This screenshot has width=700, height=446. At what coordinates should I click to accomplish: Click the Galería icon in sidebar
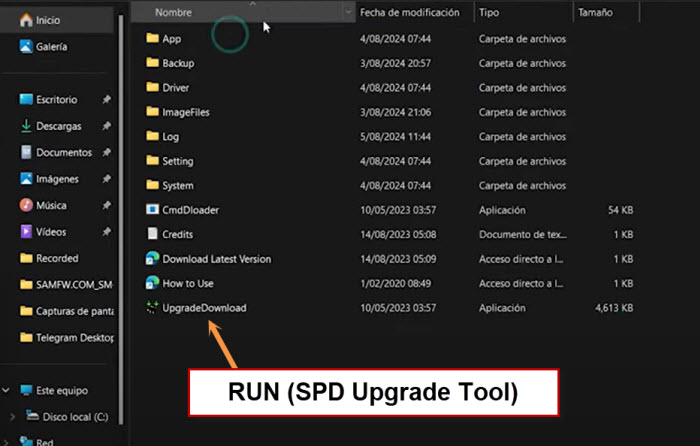pyautogui.click(x=26, y=46)
